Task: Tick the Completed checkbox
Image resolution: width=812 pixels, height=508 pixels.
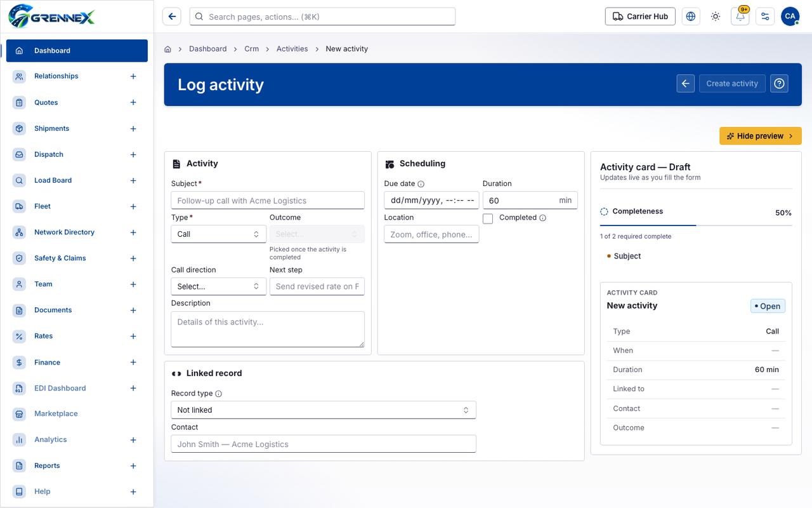Action: coord(488,218)
